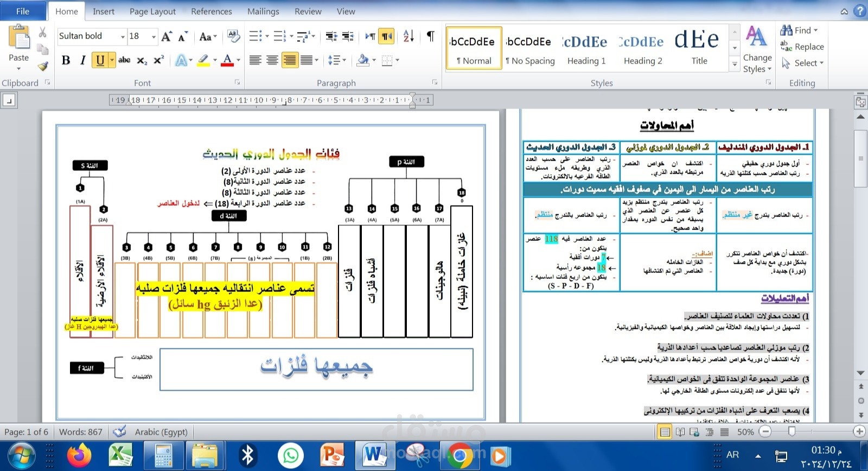
Task: Click the Page: 1 of 6 indicator
Action: point(26,432)
